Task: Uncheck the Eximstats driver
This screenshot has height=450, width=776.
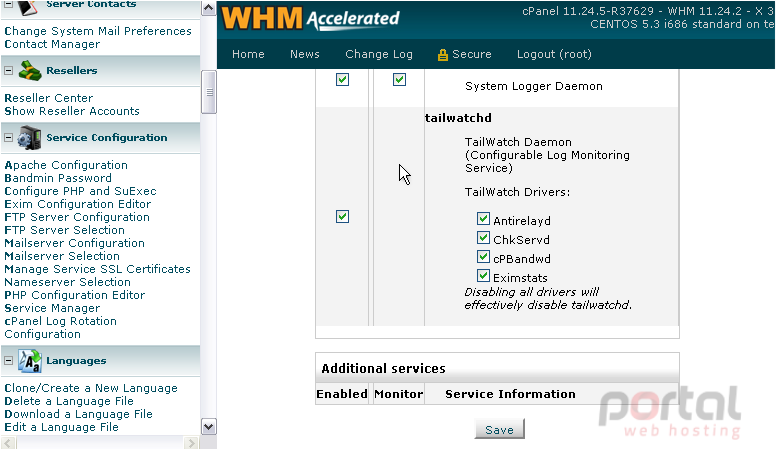Action: 484,275
